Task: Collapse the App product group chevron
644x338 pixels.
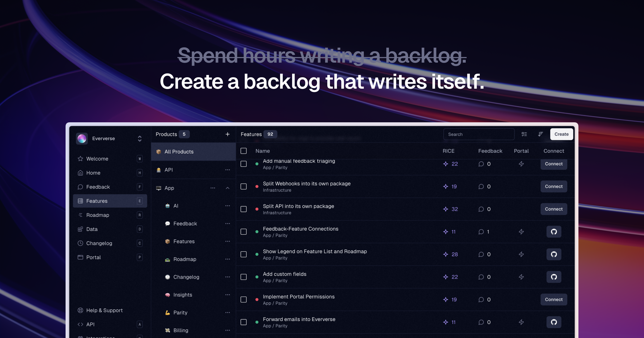Action: pos(227,188)
